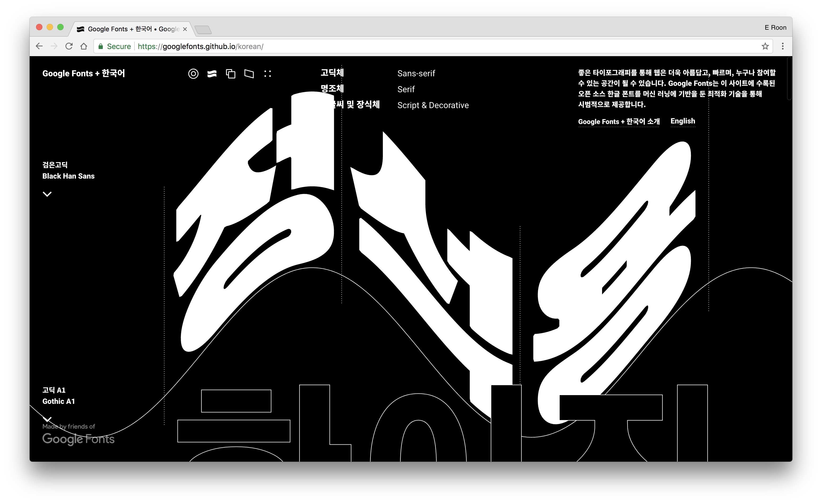This screenshot has height=504, width=822.
Task: Toggle the Serif category filter
Action: pyautogui.click(x=406, y=89)
